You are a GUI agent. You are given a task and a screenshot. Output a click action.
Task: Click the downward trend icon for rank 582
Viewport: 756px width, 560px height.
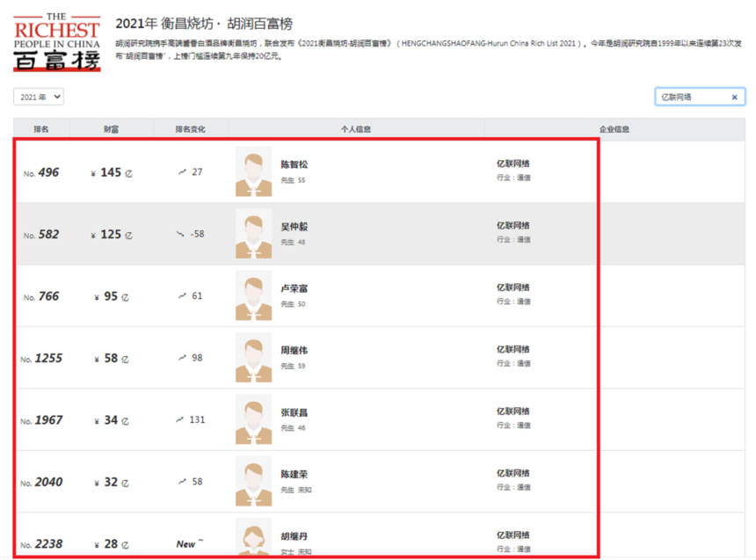180,234
